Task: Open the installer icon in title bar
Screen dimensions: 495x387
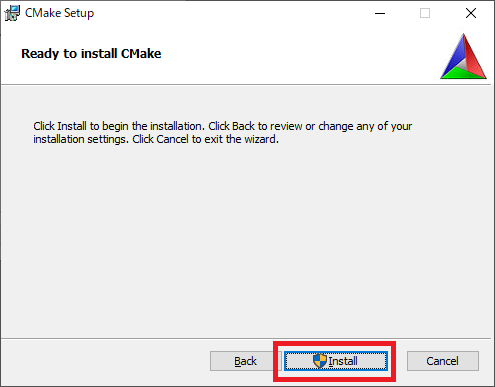Action: pos(12,13)
